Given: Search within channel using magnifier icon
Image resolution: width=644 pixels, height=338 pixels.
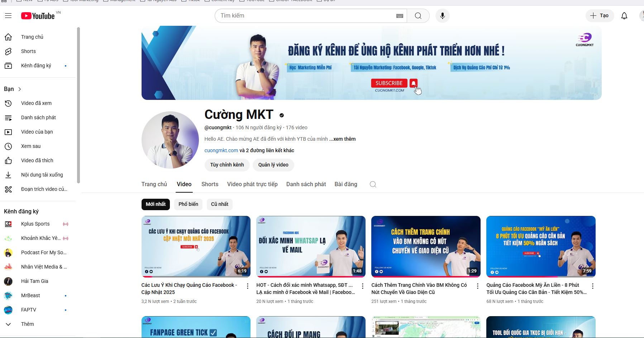Looking at the screenshot, I should [373, 184].
